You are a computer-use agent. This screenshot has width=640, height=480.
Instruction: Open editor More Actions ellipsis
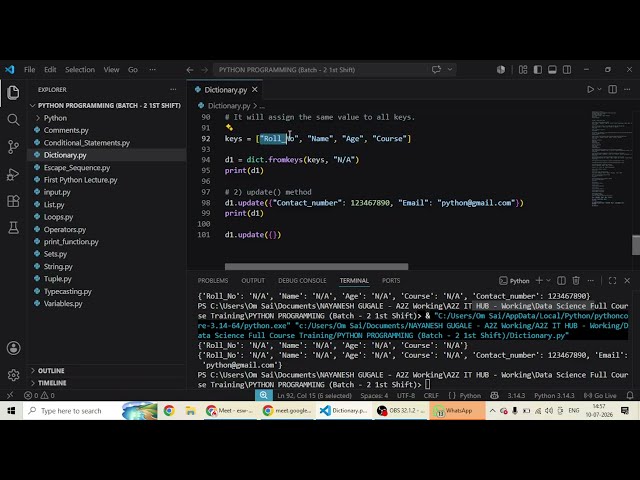click(x=627, y=89)
